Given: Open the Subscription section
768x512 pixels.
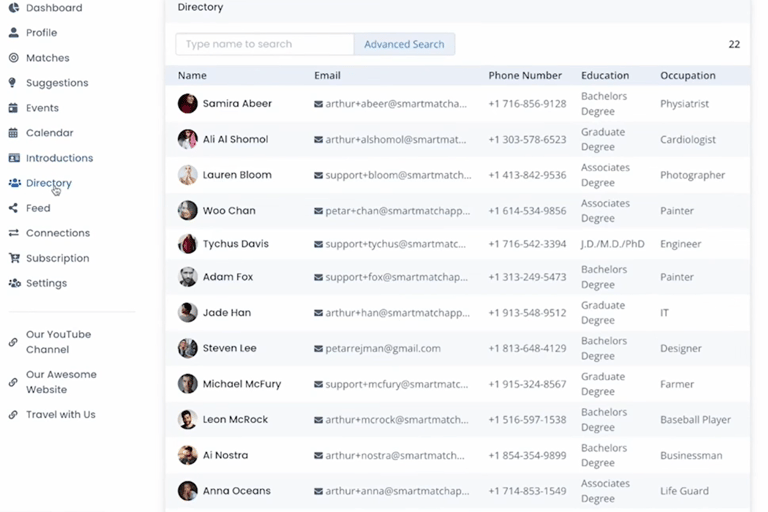Looking at the screenshot, I should pos(57,258).
